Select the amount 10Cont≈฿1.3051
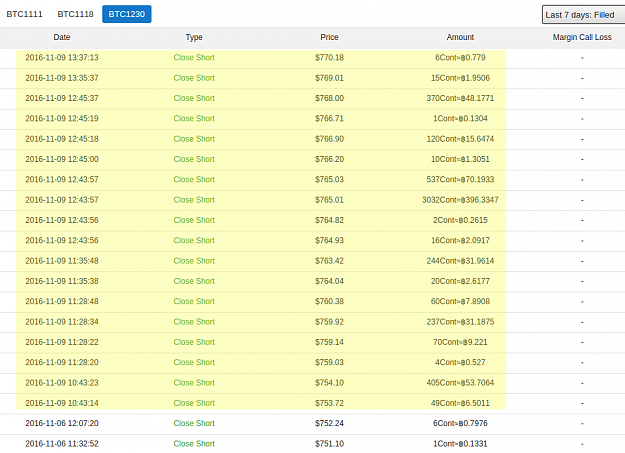This screenshot has height=453, width=625. click(x=460, y=159)
